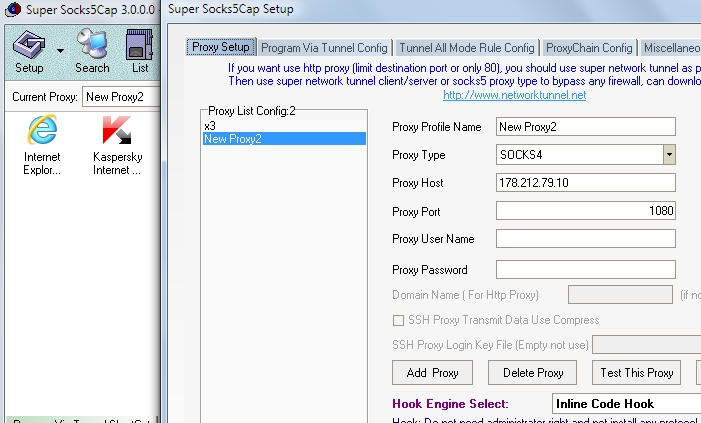This screenshot has height=423, width=701.
Task: Expand the Setup dropdown arrow
Action: [60, 51]
